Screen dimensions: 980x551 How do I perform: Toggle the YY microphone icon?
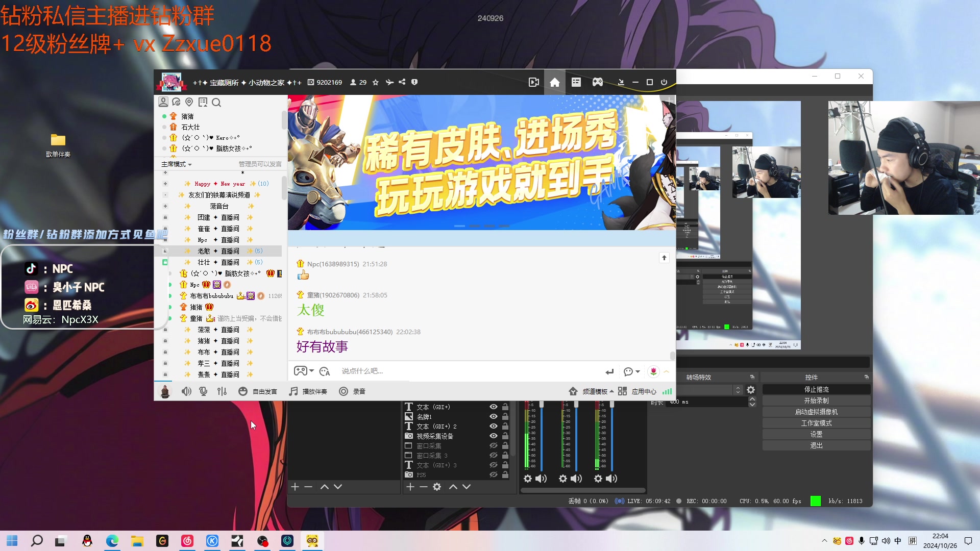[203, 391]
